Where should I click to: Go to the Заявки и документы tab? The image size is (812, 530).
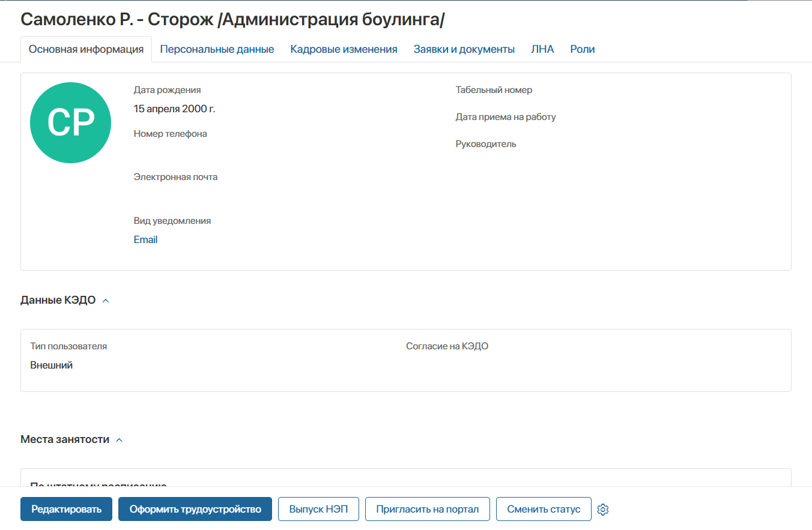coord(464,49)
